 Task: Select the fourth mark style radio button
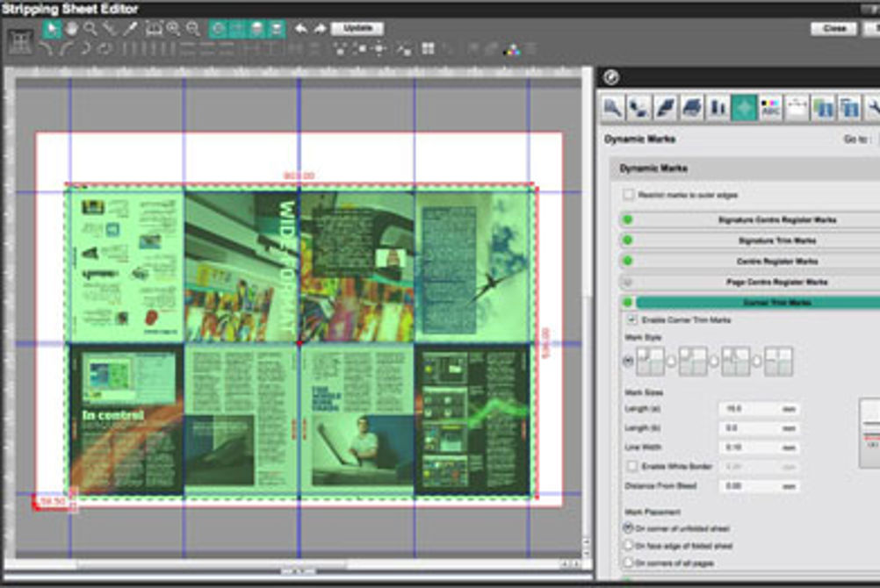(x=756, y=361)
